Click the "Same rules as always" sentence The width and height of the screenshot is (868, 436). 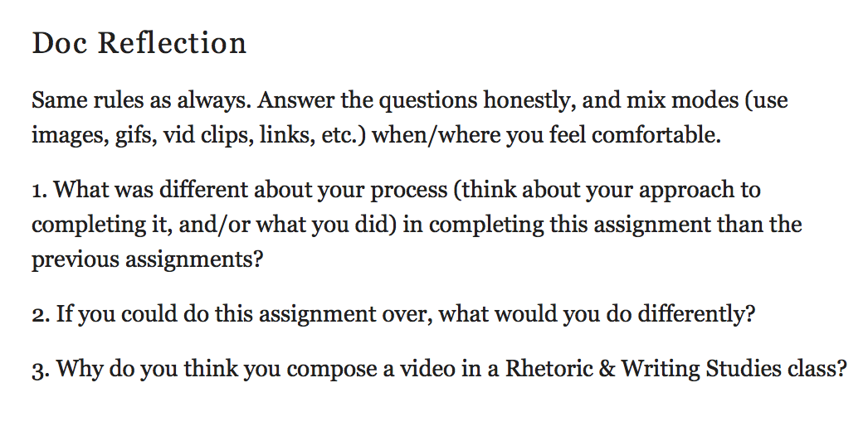[141, 100]
